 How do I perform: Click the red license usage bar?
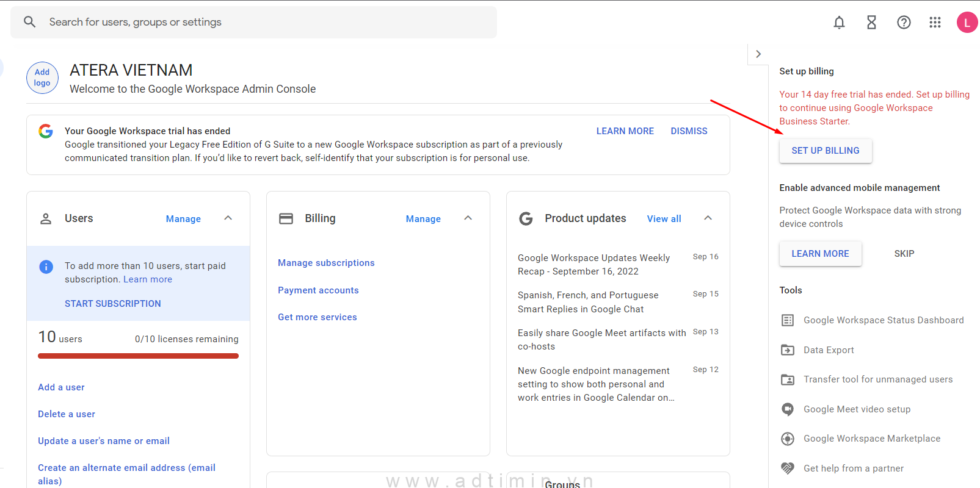138,356
